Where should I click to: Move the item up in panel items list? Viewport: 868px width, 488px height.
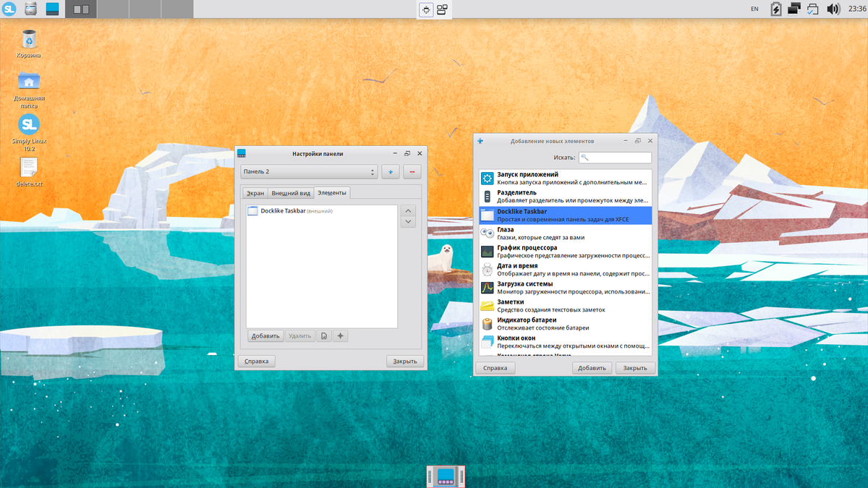pyautogui.click(x=408, y=211)
